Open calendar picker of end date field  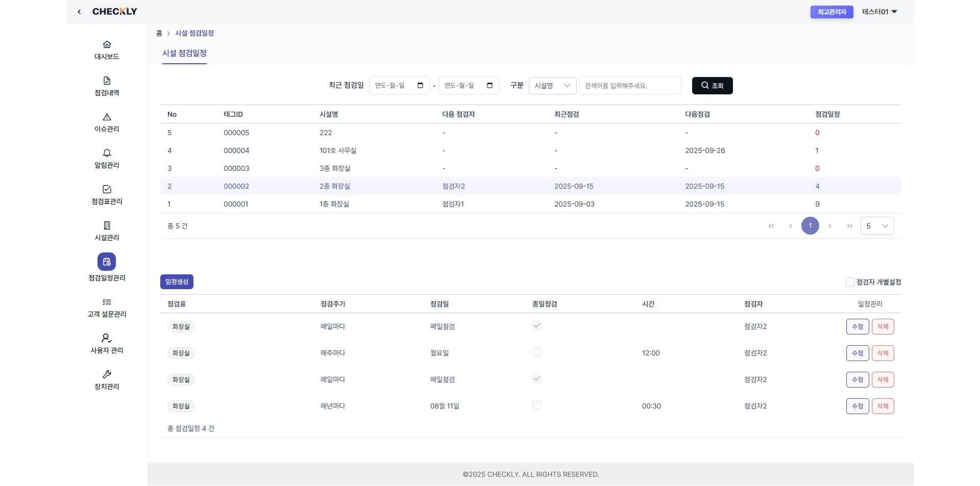(489, 85)
